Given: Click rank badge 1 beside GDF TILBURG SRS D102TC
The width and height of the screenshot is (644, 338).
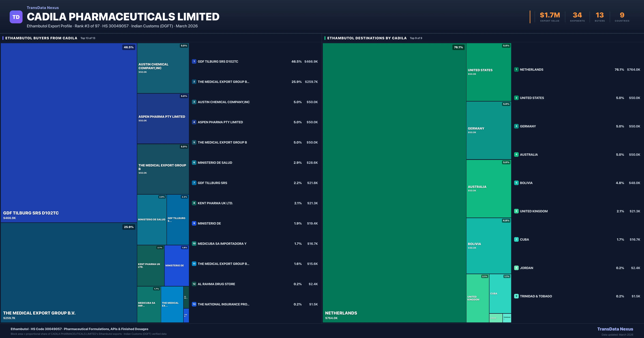Looking at the screenshot, I should pyautogui.click(x=194, y=62).
